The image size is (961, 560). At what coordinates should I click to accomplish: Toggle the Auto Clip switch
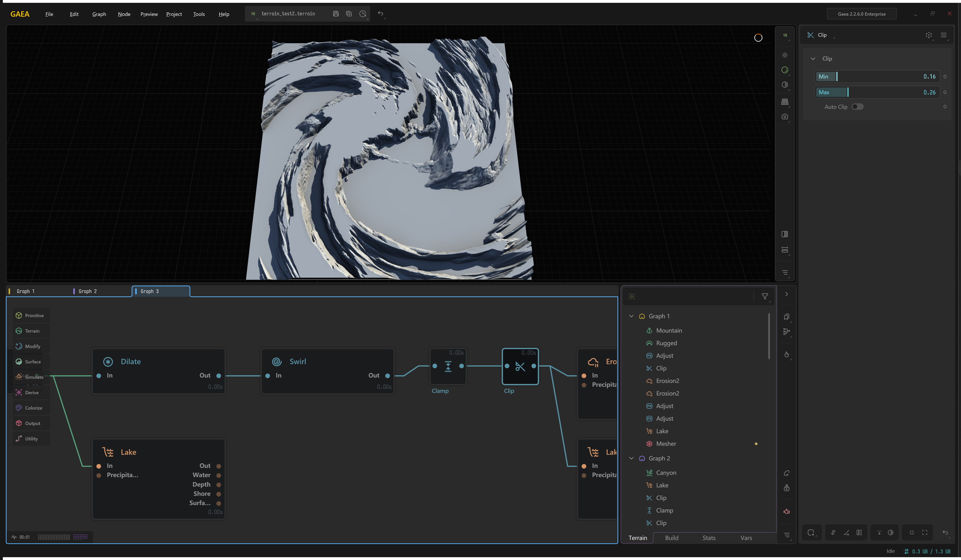pos(857,107)
